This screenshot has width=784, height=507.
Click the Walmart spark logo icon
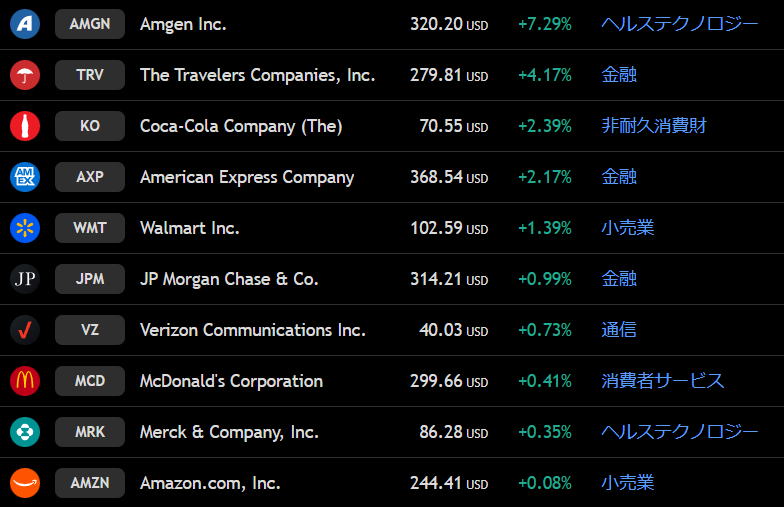pyautogui.click(x=25, y=228)
